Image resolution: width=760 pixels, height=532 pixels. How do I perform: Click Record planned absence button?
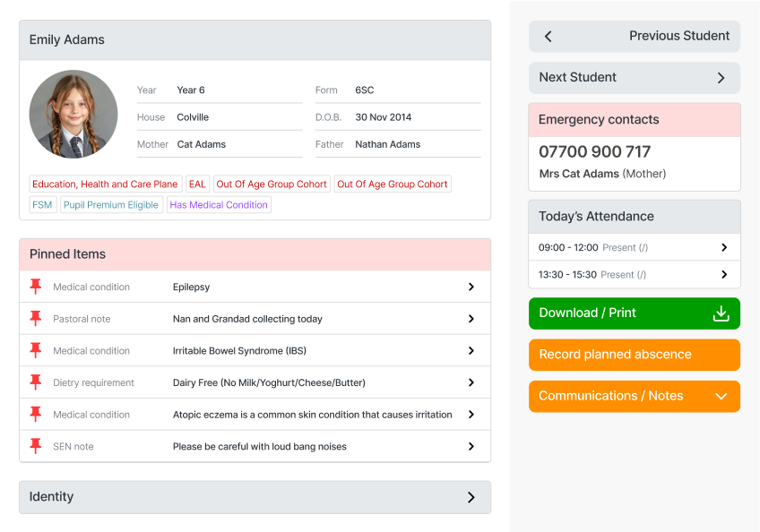click(634, 355)
